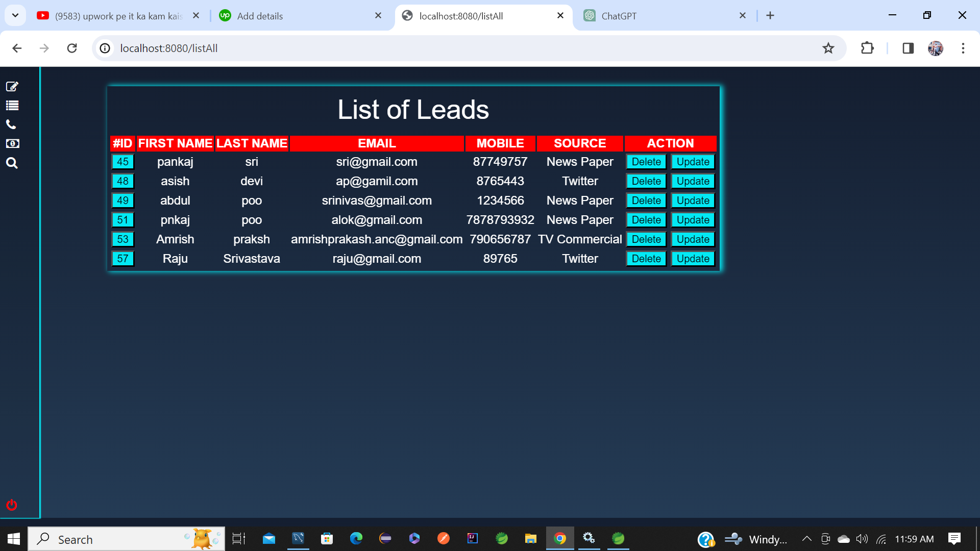
Task: Toggle the browser side panel
Action: click(908, 48)
